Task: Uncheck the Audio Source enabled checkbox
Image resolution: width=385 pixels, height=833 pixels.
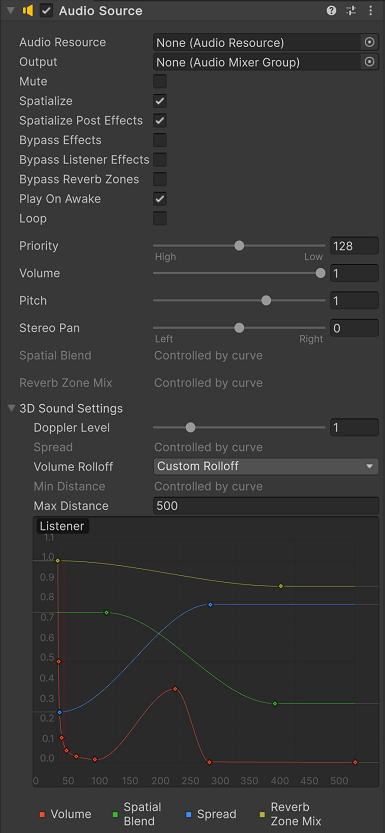Action: click(x=47, y=11)
